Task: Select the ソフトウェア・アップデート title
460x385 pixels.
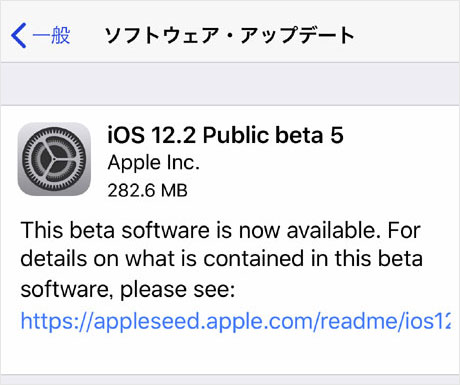Action: click(229, 35)
